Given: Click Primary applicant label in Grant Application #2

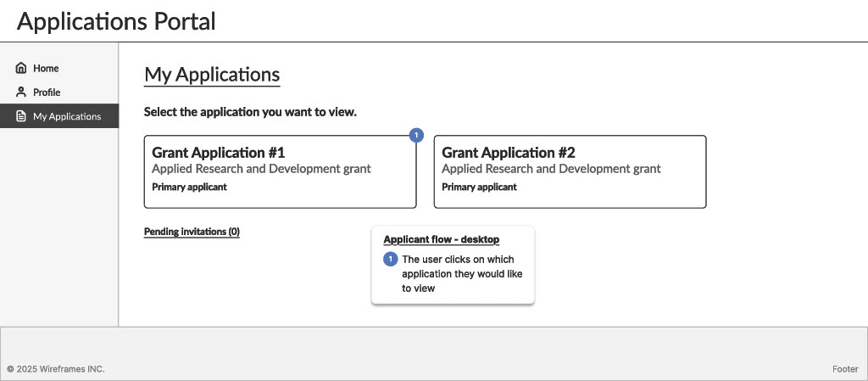Looking at the screenshot, I should (x=479, y=187).
